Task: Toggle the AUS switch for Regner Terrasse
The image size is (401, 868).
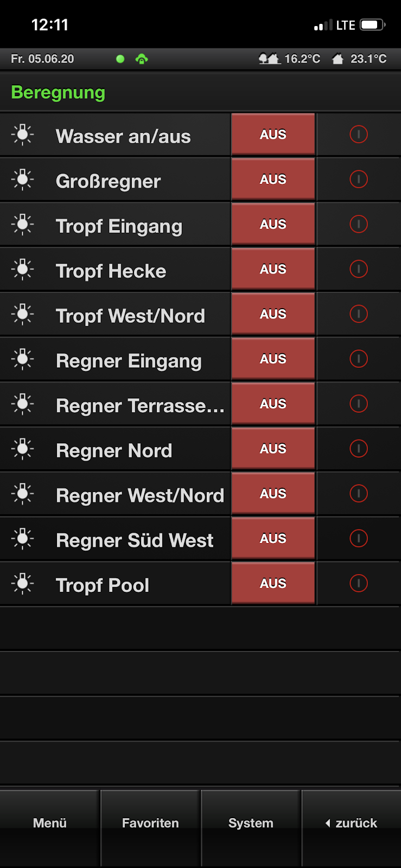Action: (x=273, y=404)
